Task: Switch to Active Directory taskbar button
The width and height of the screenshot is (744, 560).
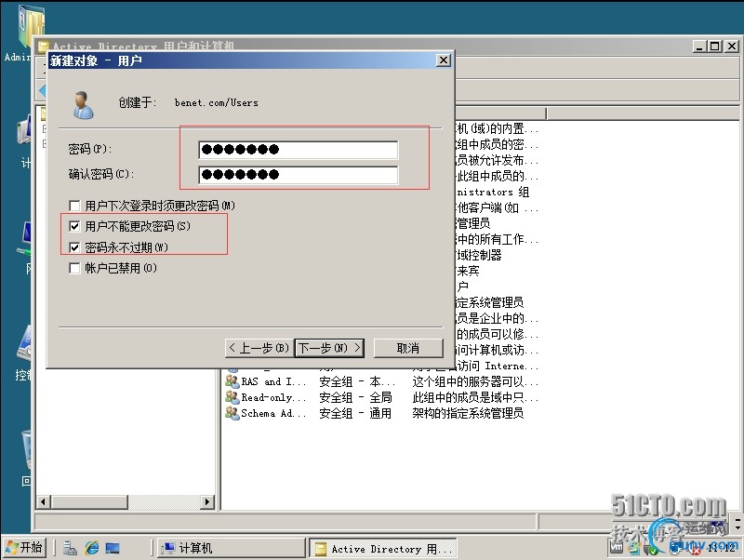Action: [383, 549]
